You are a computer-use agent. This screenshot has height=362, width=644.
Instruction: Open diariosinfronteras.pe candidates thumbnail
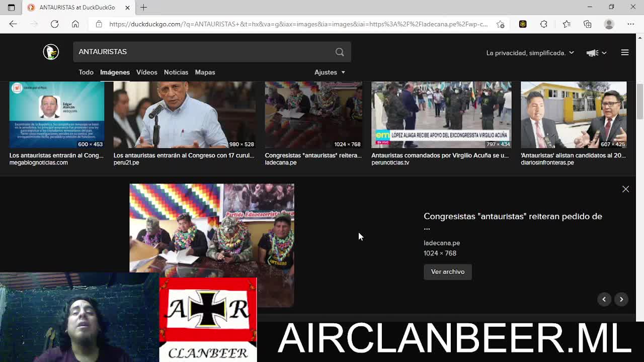click(574, 115)
